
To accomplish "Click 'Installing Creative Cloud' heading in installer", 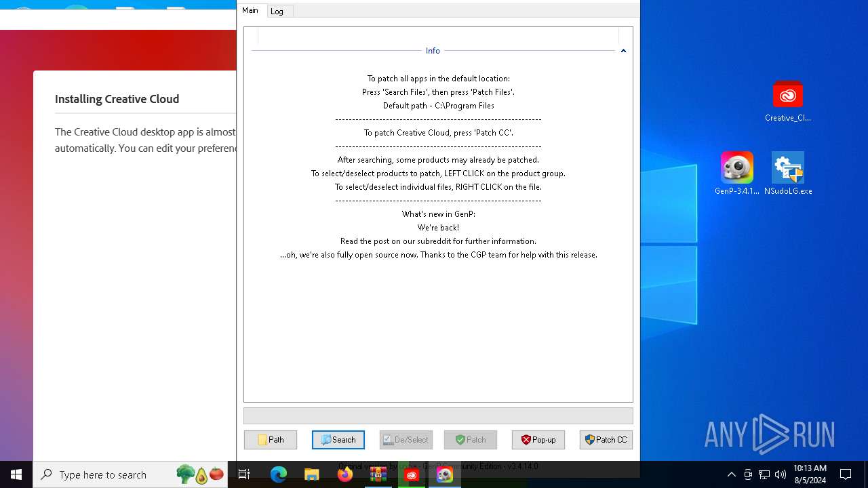I will coord(117,99).
